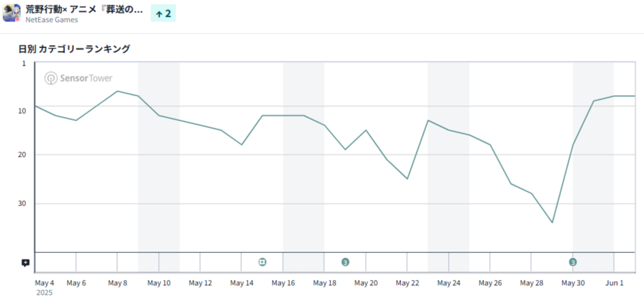Click the up-arrow rank change badge
Viewport: 644px width, 303px height.
coord(163,13)
